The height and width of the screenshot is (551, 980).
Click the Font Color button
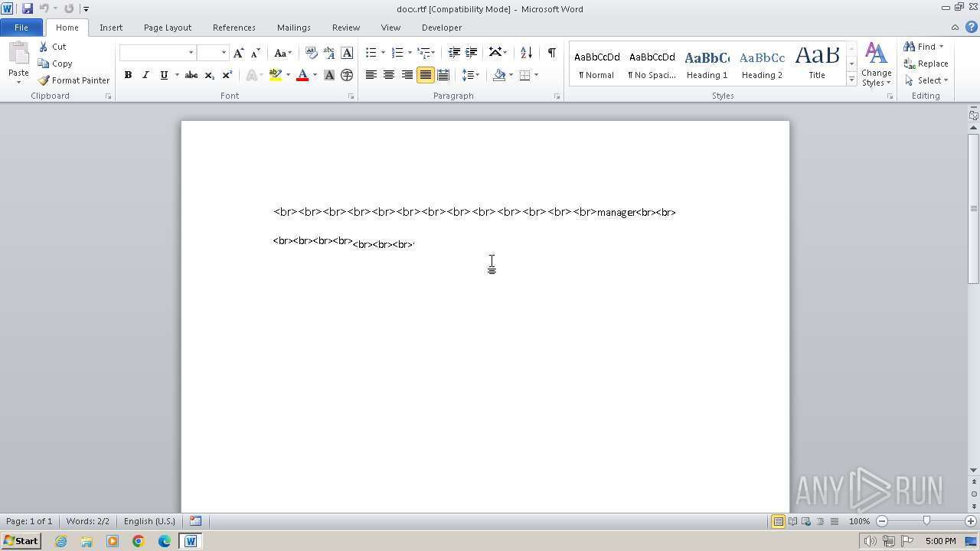tap(302, 75)
